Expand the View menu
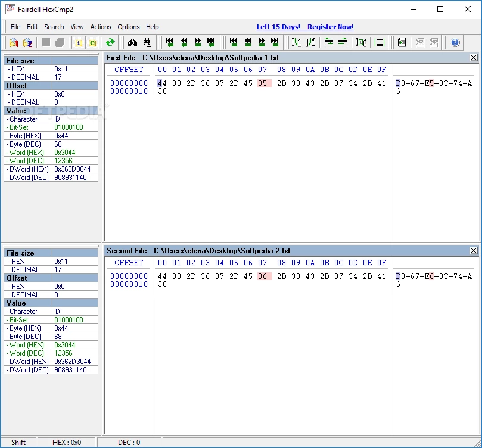 77,27
